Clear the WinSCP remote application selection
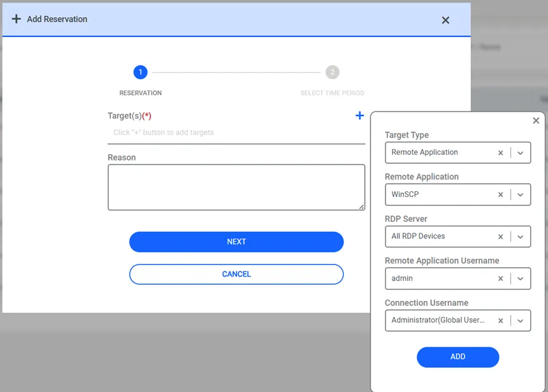Viewport: 548px width, 392px height. [x=500, y=195]
